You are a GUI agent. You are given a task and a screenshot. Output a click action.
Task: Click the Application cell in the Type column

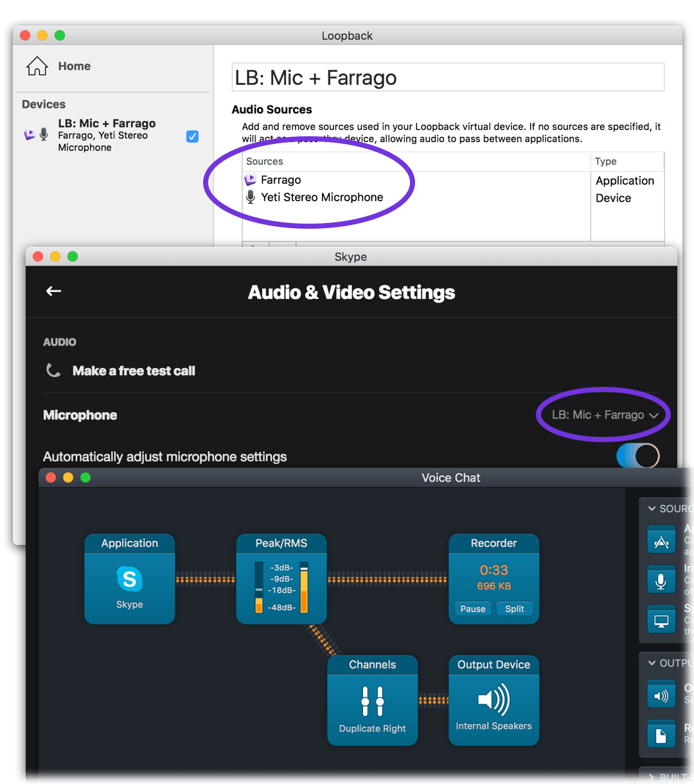pyautogui.click(x=625, y=181)
